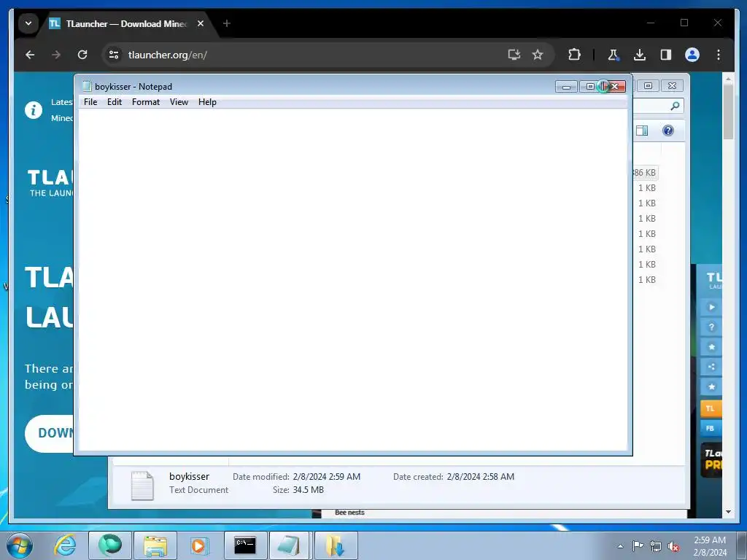The width and height of the screenshot is (747, 560).
Task: Click the Download button on TLauncher page
Action: click(50, 433)
